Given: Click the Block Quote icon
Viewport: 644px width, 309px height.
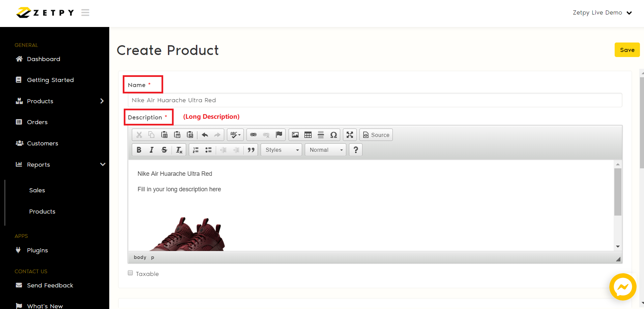Looking at the screenshot, I should (x=251, y=150).
